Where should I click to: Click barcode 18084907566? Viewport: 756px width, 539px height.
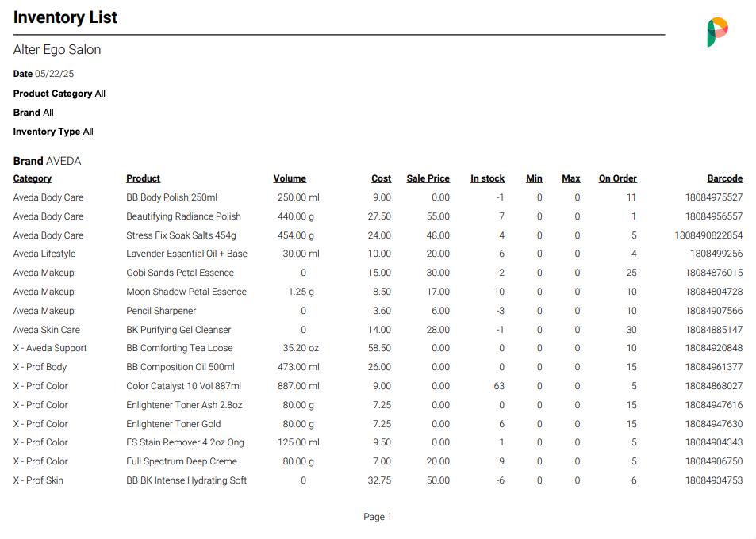coord(714,312)
